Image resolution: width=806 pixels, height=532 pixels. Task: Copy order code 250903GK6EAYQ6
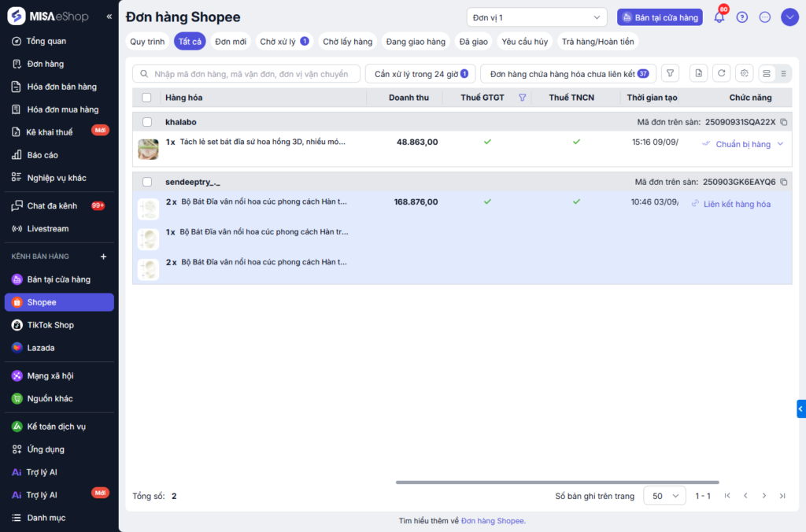[783, 182]
